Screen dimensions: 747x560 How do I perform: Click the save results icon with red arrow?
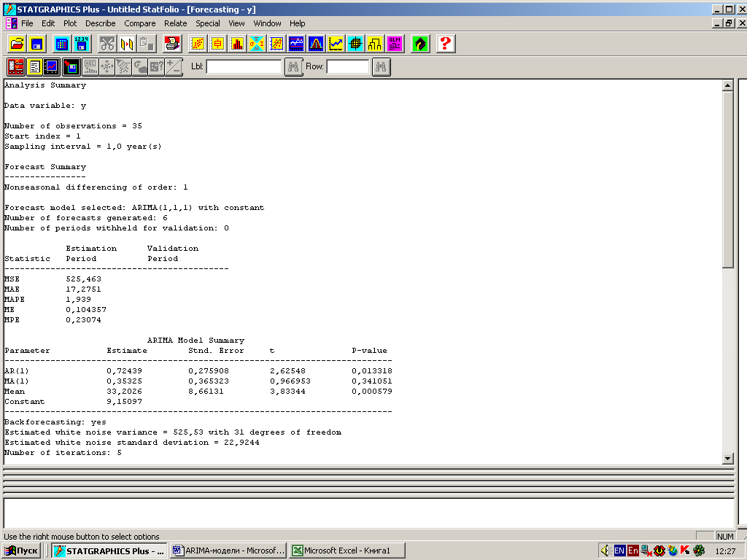(71, 66)
